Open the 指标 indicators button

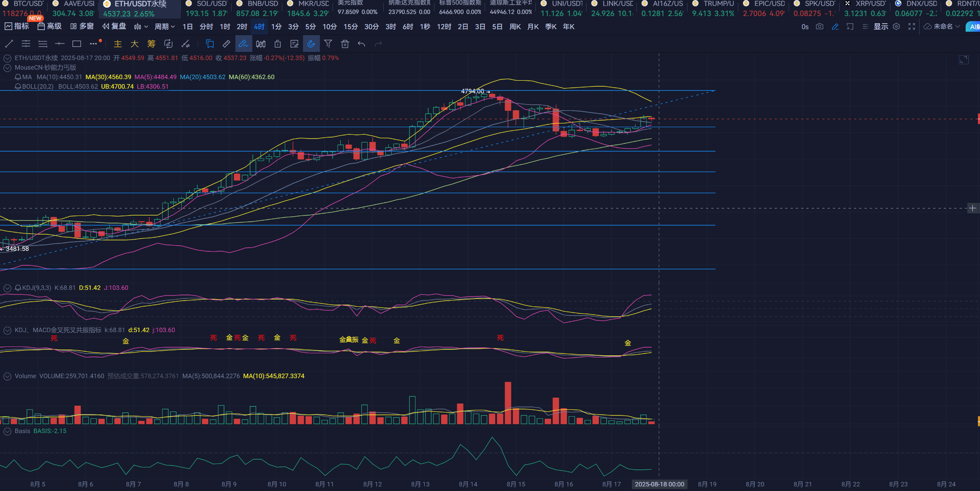coord(17,27)
